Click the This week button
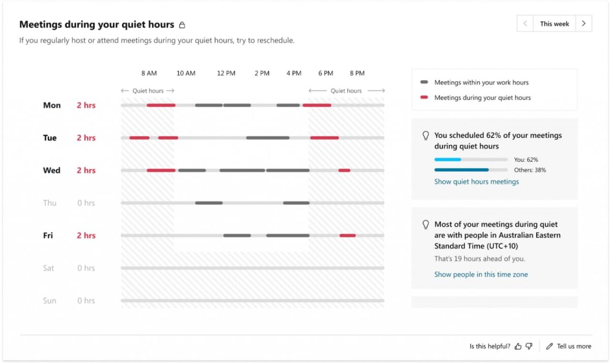 [x=555, y=23]
